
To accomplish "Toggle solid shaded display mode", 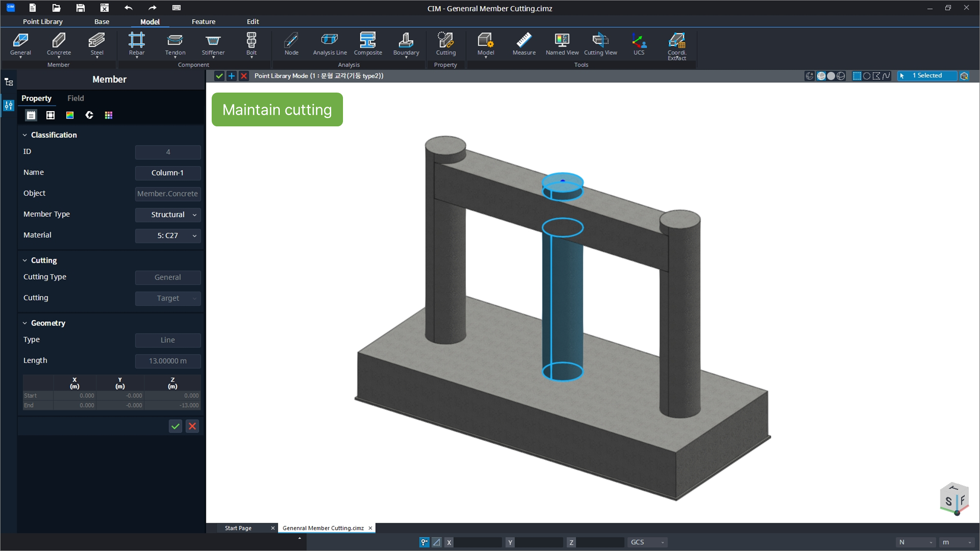I will (831, 76).
